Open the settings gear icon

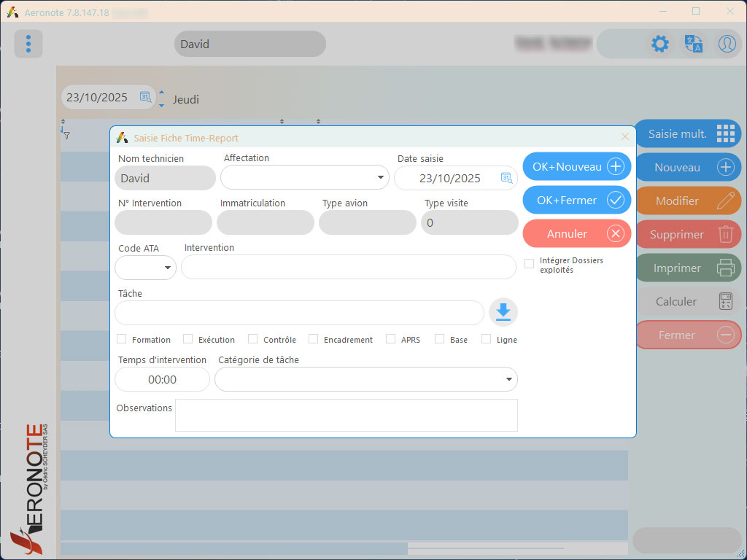coord(659,44)
